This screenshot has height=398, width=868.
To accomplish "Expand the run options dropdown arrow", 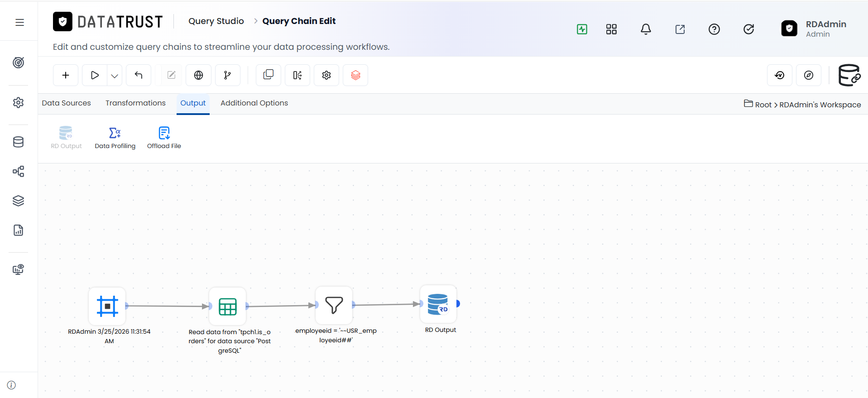I will pos(115,76).
